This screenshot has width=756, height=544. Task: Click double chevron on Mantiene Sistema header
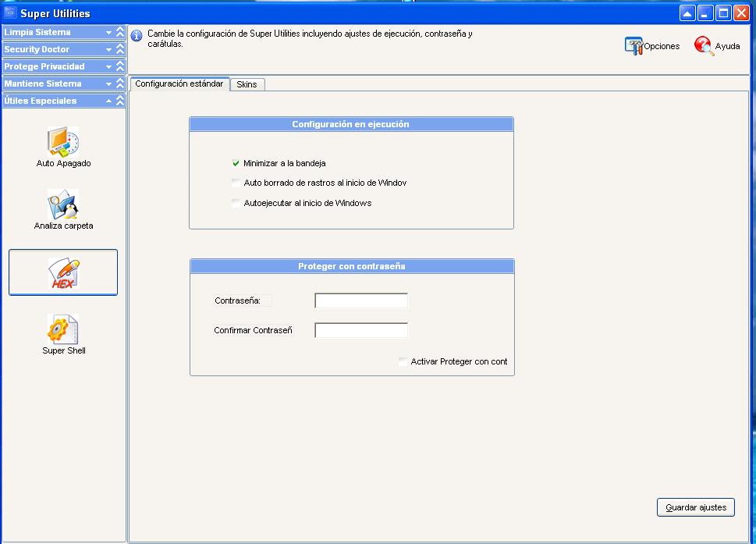point(120,84)
